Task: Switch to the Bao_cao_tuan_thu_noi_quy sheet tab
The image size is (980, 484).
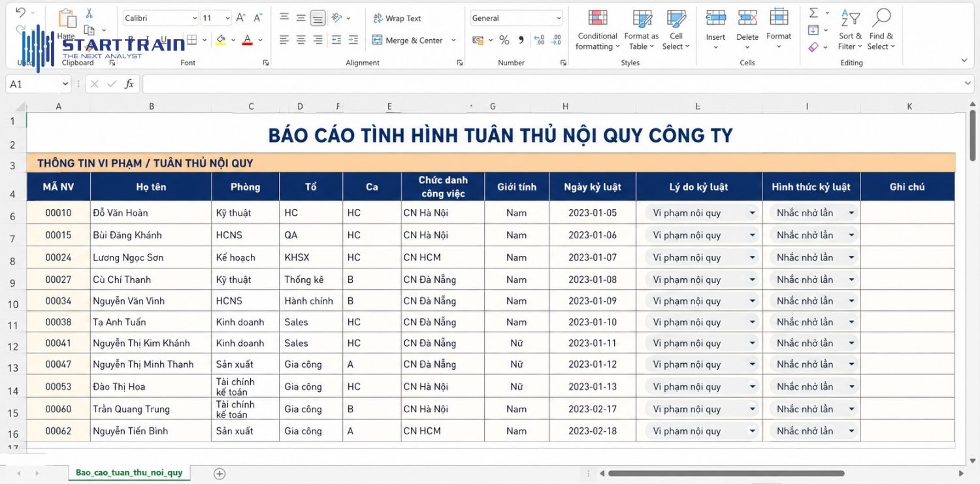Action: 128,472
